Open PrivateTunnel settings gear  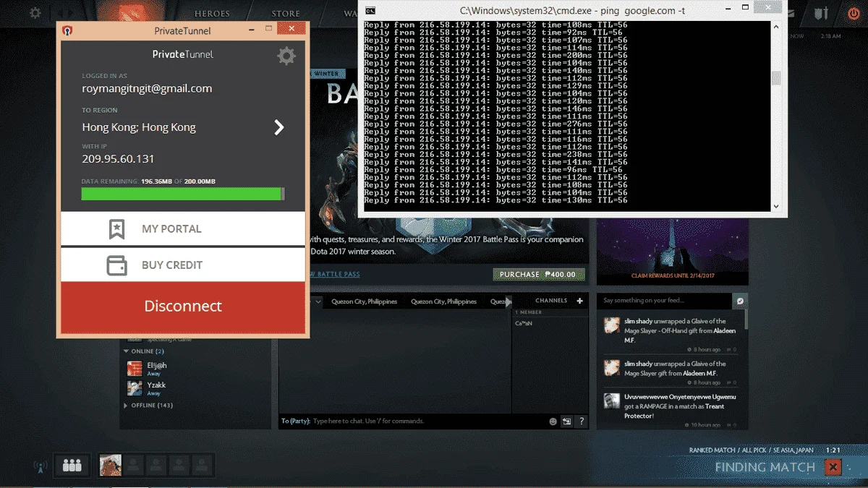click(286, 56)
